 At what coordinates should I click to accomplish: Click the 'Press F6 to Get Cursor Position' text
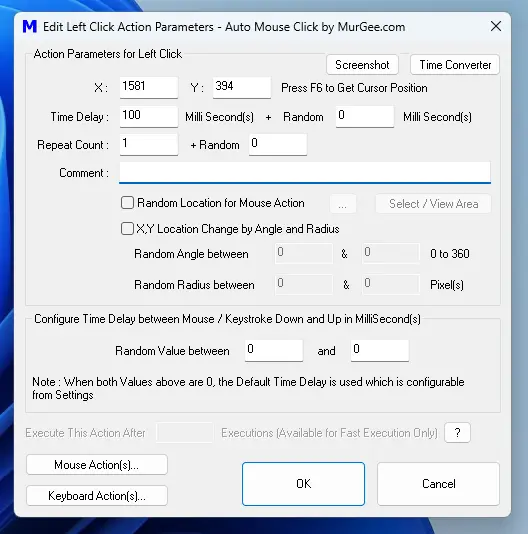click(x=354, y=88)
